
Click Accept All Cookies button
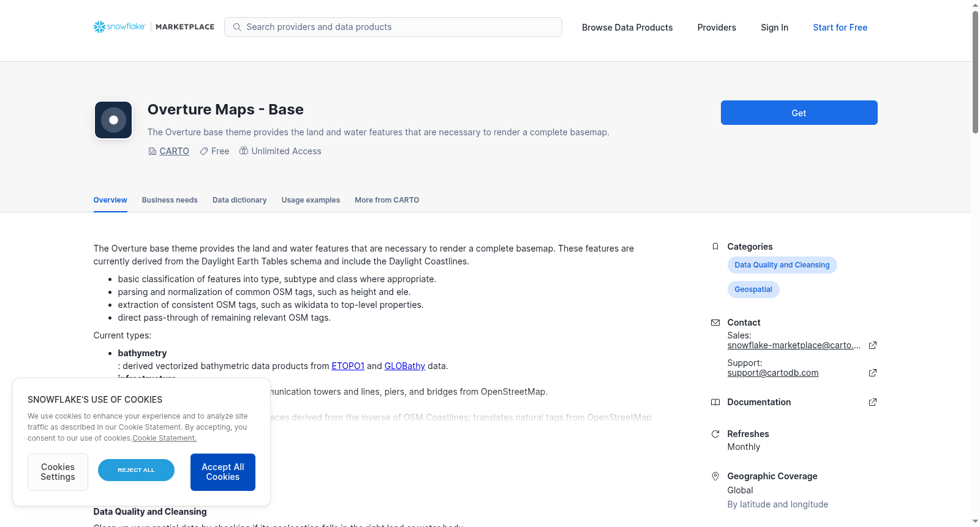pos(223,472)
